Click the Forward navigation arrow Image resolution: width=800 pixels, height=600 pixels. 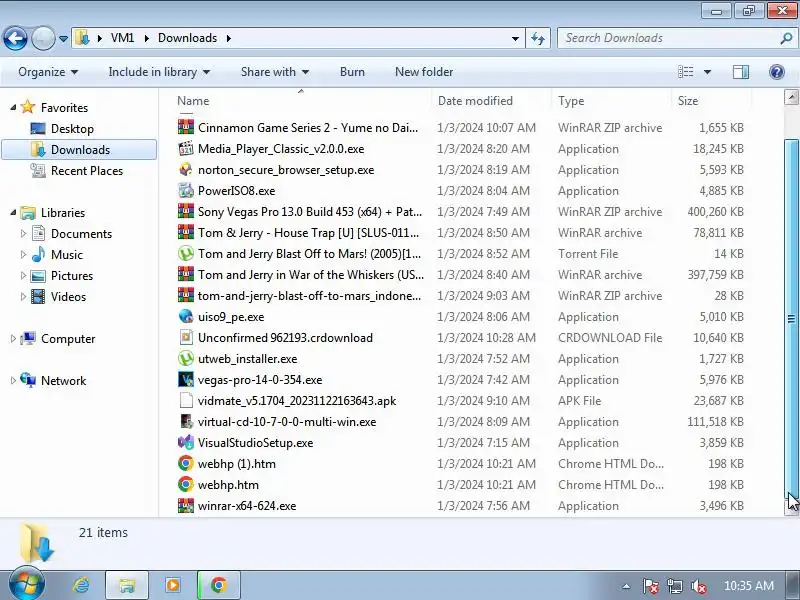click(43, 38)
